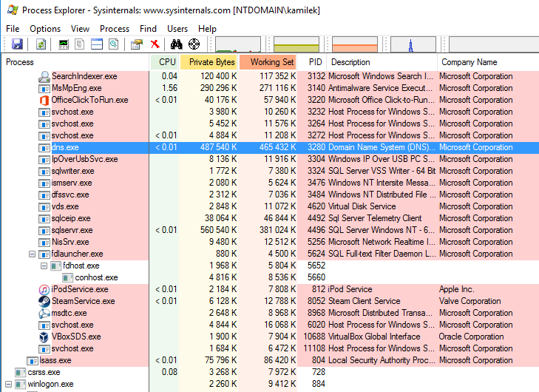The image size is (539, 392).
Task: Open the Users menu
Action: pyautogui.click(x=177, y=29)
